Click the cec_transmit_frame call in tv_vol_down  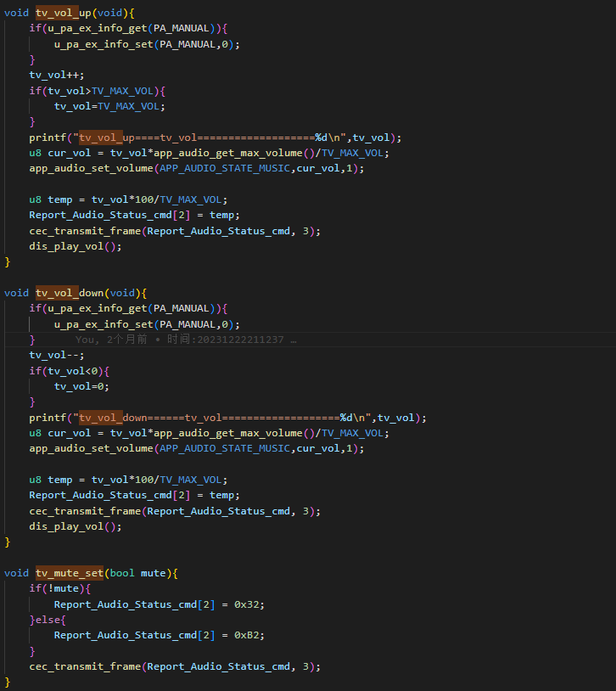[175, 511]
